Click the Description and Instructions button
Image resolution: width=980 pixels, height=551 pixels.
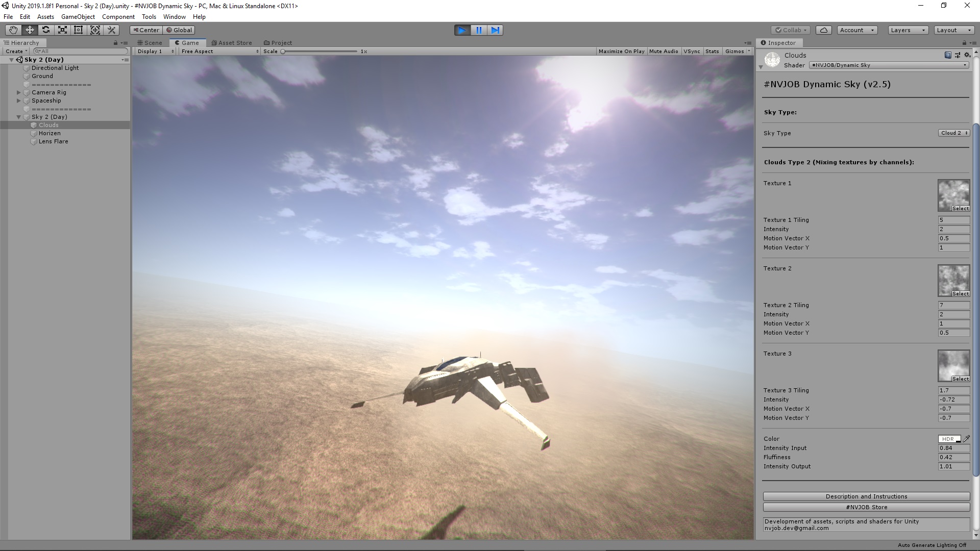(x=866, y=496)
